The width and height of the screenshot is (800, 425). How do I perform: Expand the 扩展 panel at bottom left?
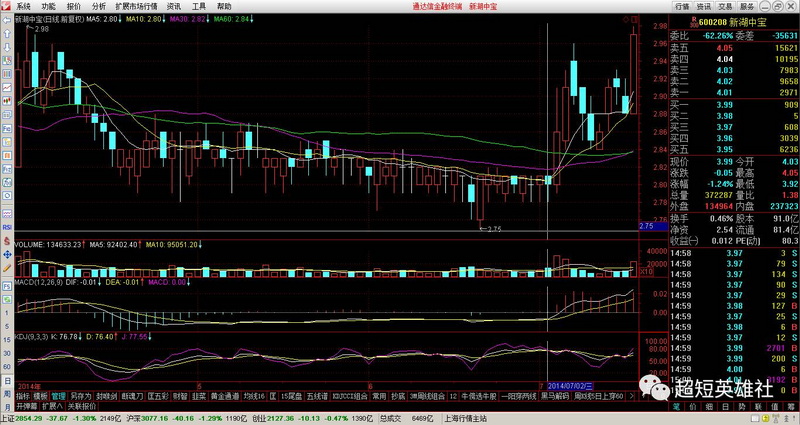(50, 407)
